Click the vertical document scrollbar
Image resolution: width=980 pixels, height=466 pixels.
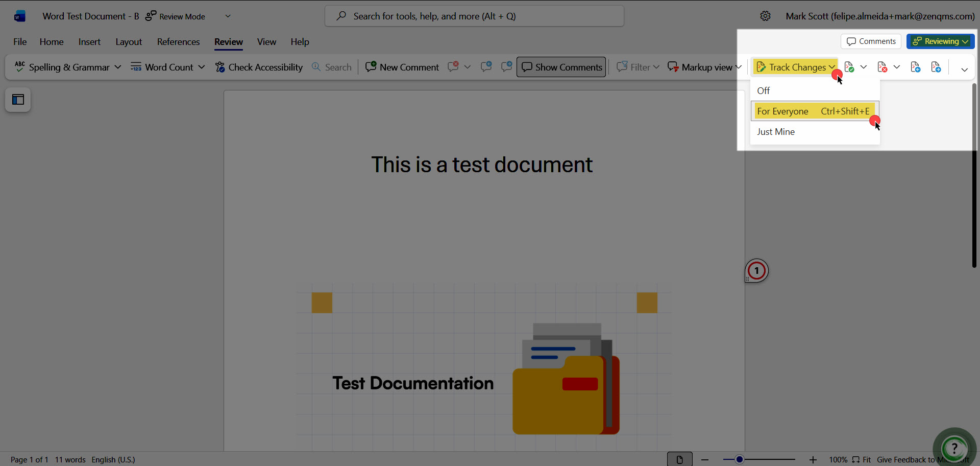974,175
